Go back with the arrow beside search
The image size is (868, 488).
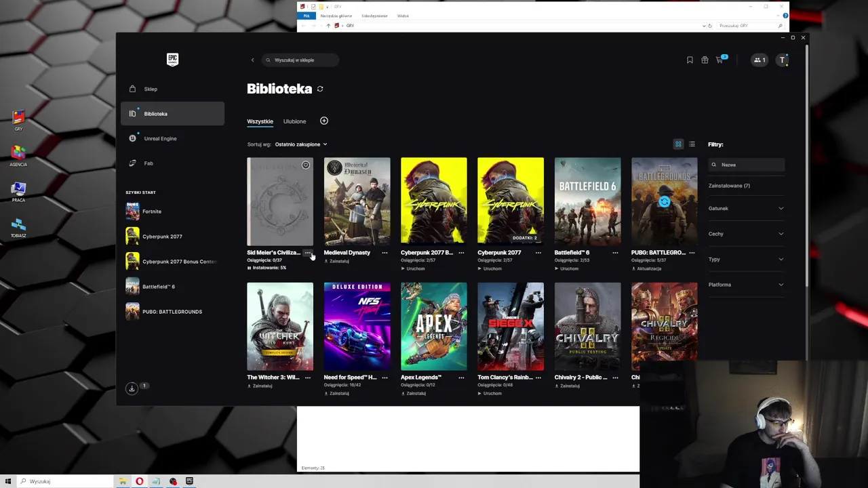coord(252,60)
